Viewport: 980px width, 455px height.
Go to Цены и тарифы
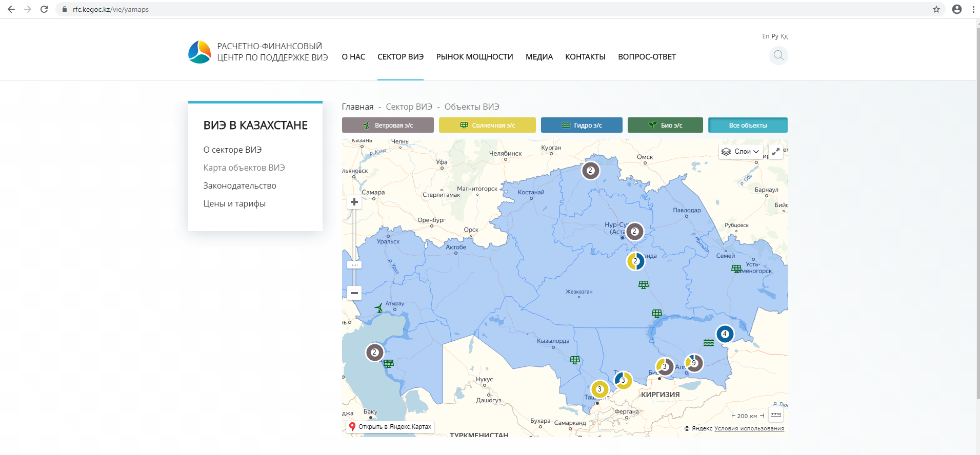[x=234, y=203]
